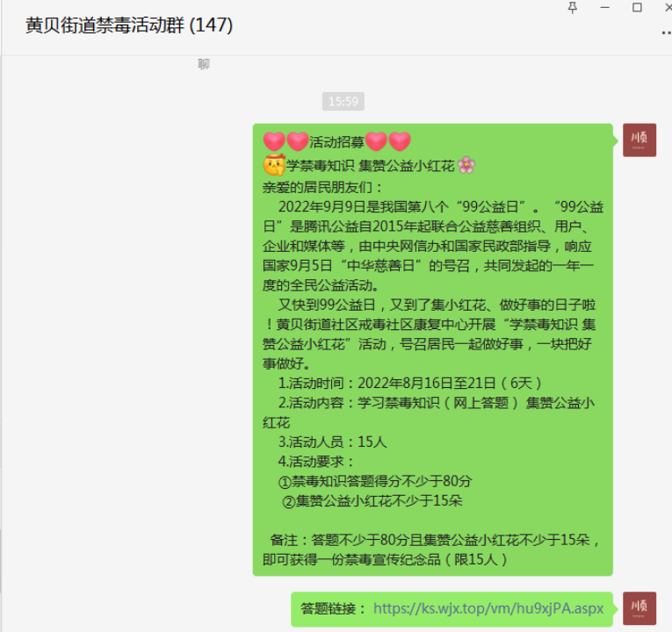Pin the chat window on top
672x632 pixels.
click(x=572, y=8)
